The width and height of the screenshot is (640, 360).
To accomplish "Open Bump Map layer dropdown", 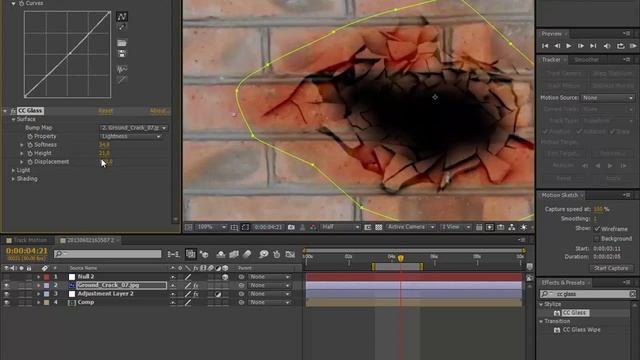I will [133, 128].
